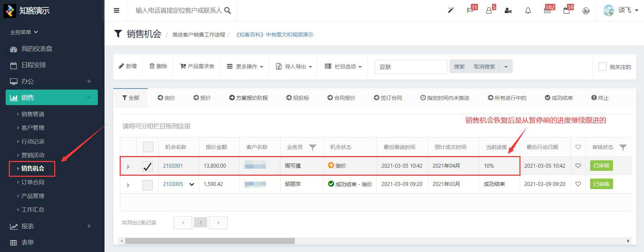Uncheck the 2103001 row checkbox
Screen dimensions: 644x252
tap(147, 166)
